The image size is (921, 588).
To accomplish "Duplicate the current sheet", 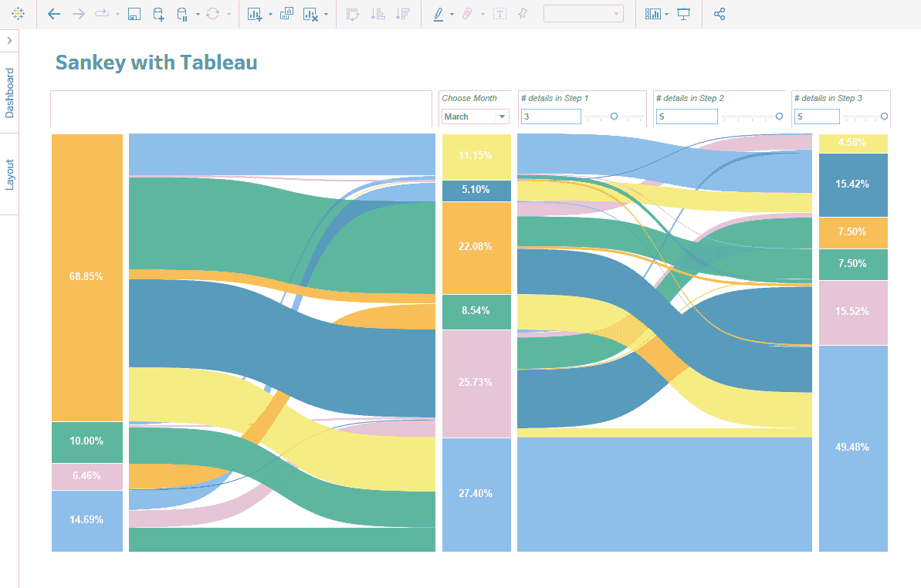I will tap(286, 14).
